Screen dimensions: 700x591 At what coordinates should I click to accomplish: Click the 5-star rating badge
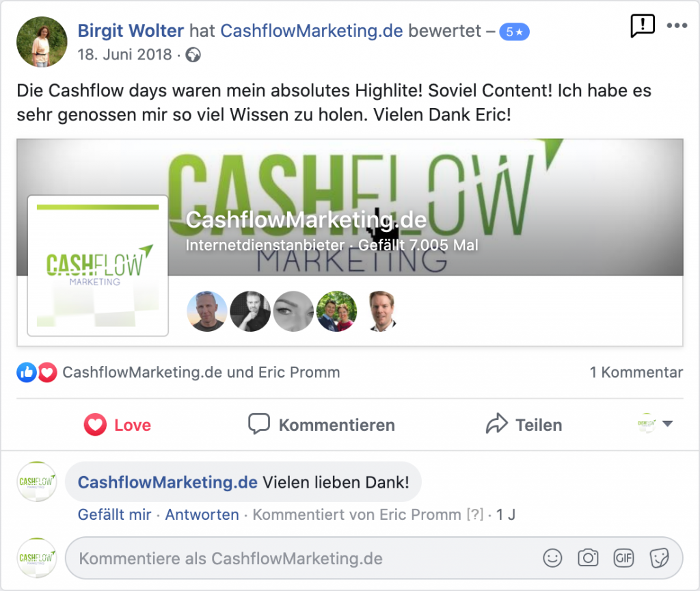514,31
